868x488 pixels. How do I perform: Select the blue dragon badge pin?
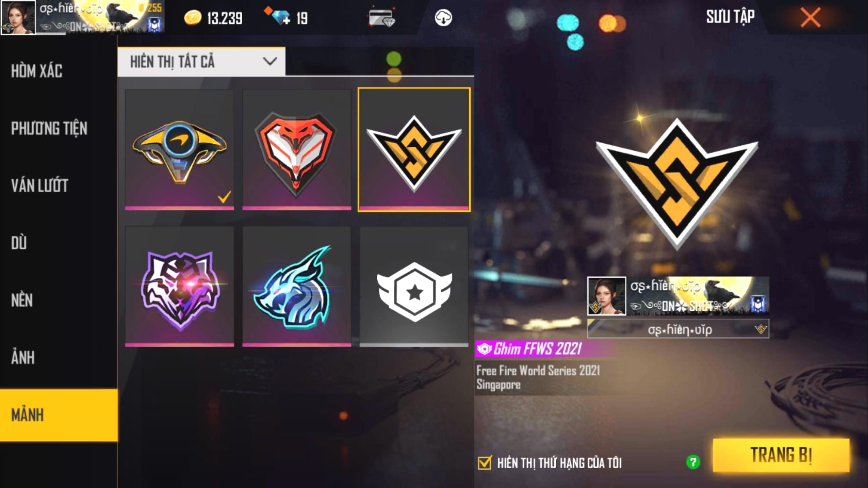pyautogui.click(x=297, y=286)
